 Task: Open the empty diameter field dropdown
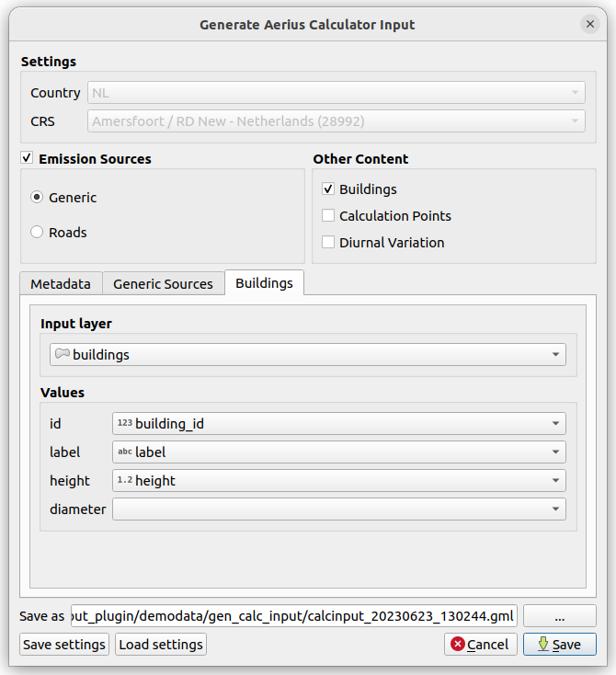tap(338, 509)
